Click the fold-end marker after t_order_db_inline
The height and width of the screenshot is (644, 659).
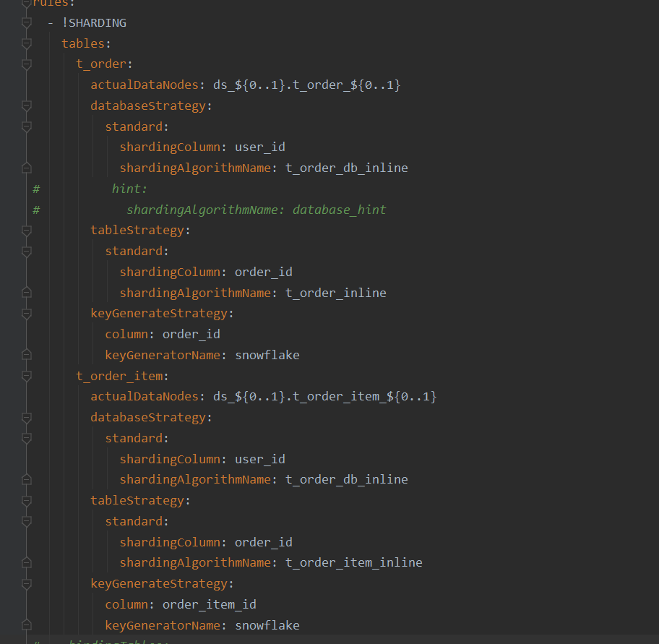[26, 168]
